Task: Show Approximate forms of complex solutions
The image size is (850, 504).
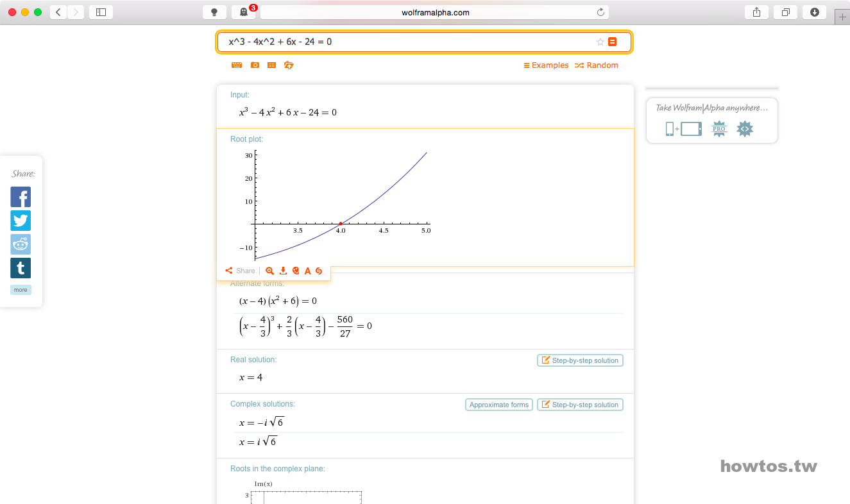Action: 499,405
